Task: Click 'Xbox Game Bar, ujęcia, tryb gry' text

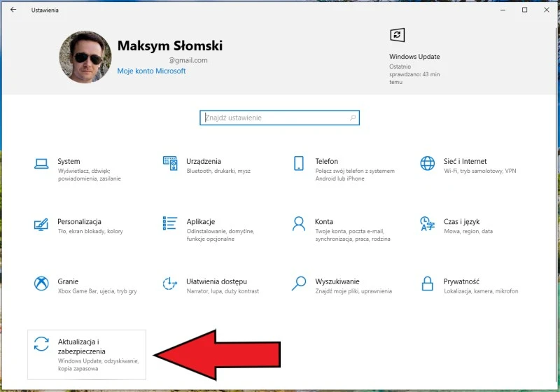Action: pos(97,291)
